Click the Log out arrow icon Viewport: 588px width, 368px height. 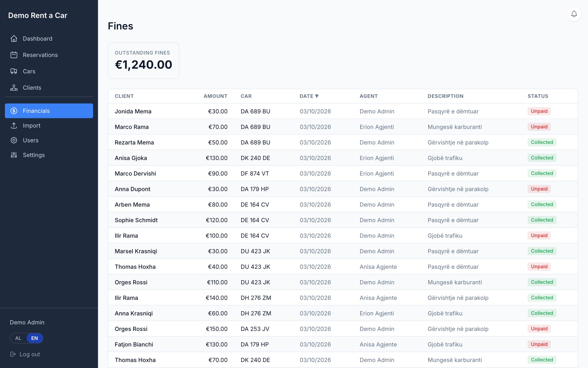coord(13,354)
